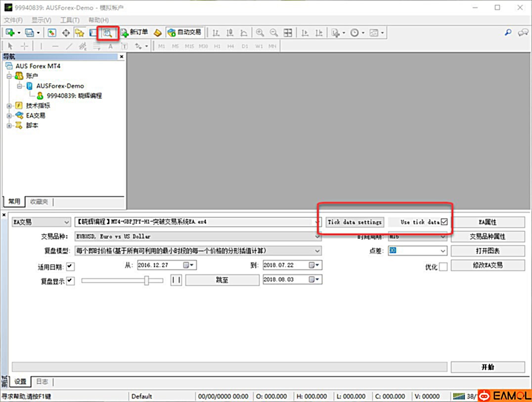This screenshot has height=402, width=532.
Task: Pause the visual backtest playback
Action: [176, 280]
